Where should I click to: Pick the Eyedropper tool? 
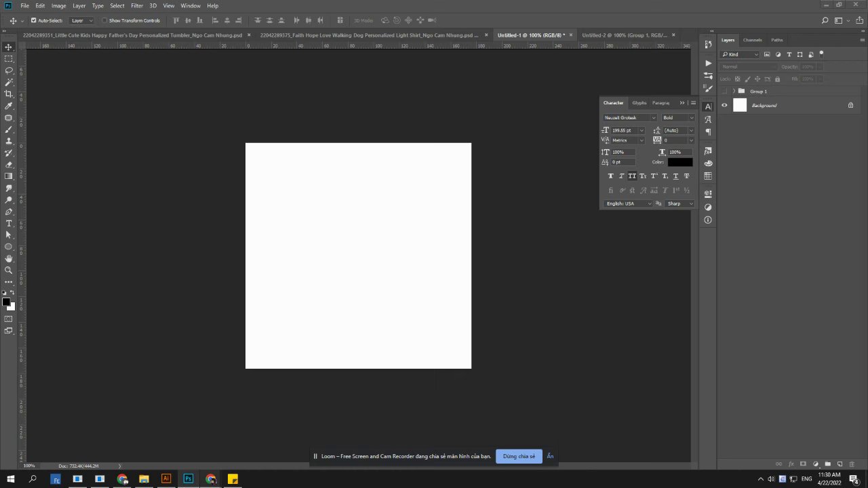(x=9, y=106)
